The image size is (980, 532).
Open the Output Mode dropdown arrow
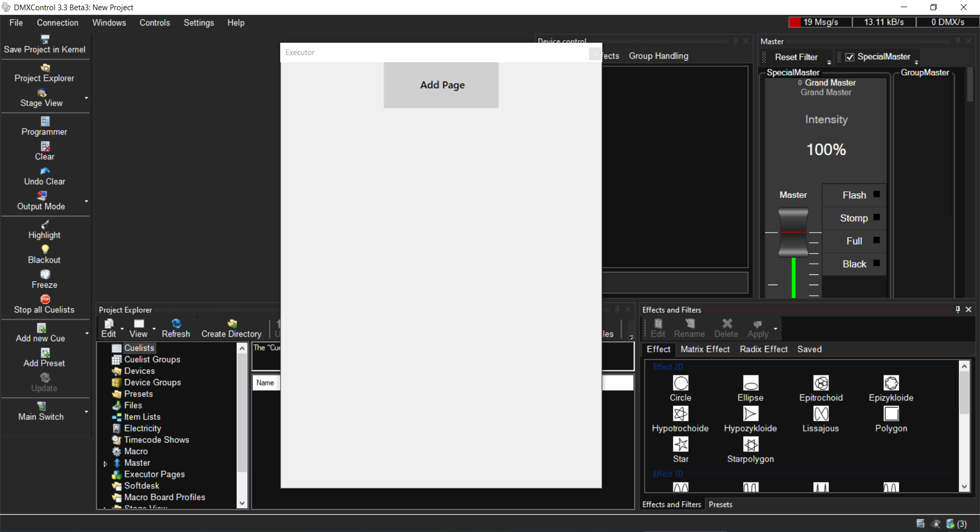86,201
